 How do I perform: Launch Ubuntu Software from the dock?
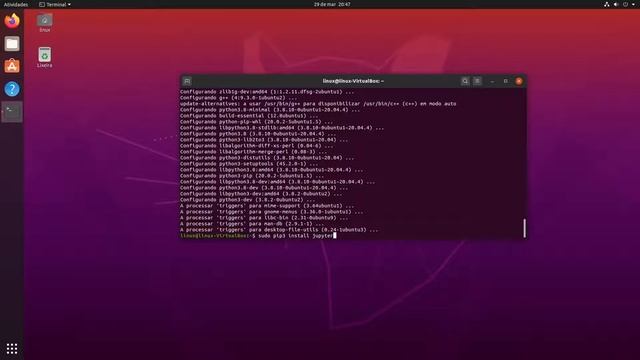(x=12, y=66)
